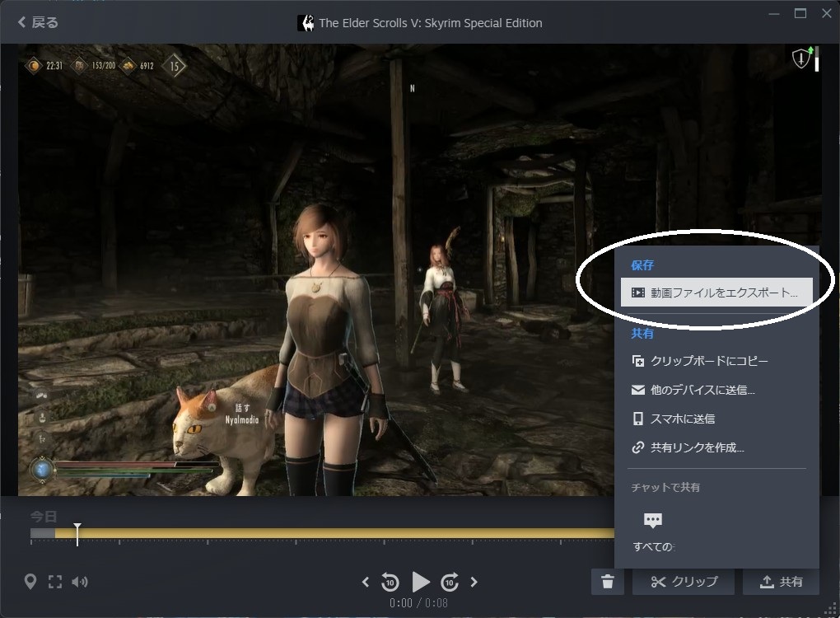This screenshot has width=840, height=618.
Task: Mute the volume speaker icon
Action: point(80,582)
